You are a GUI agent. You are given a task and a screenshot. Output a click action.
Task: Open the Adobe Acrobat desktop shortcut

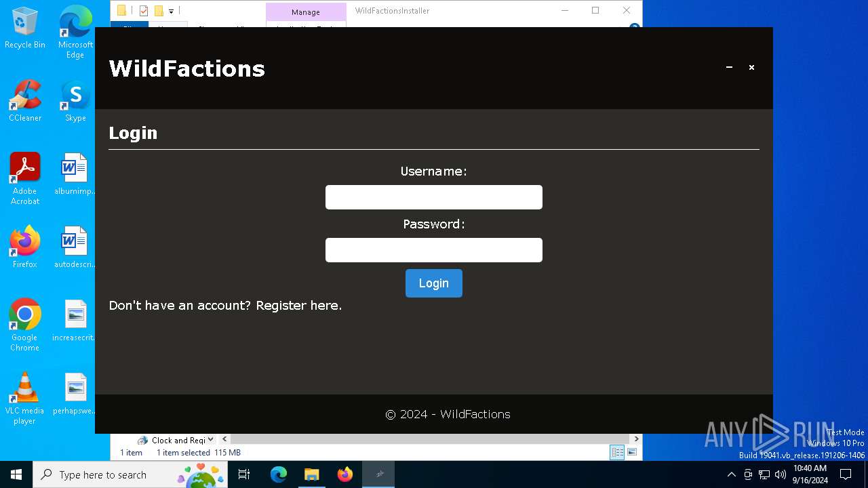tap(25, 179)
